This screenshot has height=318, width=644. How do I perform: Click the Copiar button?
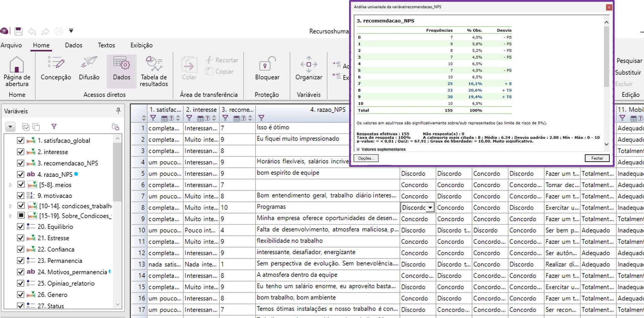coord(220,71)
